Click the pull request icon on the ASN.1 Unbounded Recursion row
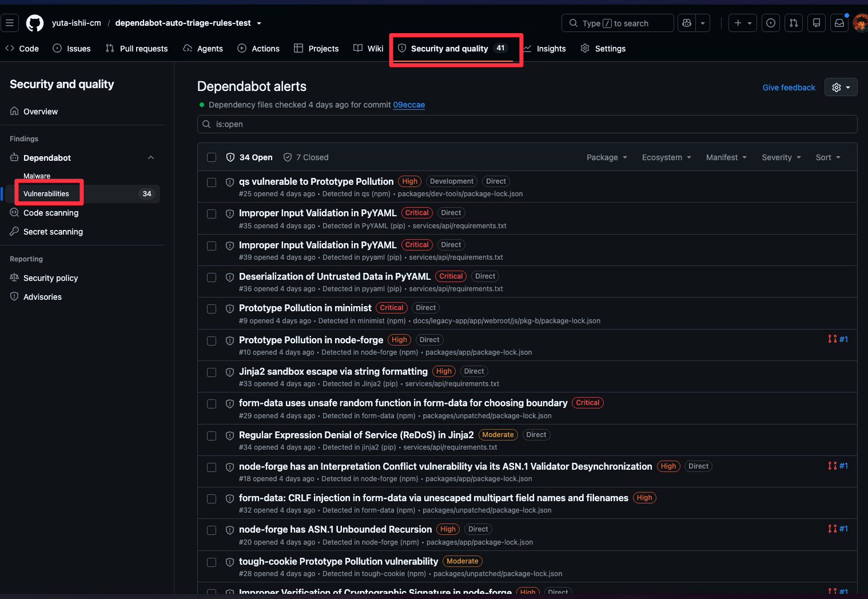Screen dimensions: 868x599 [x=833, y=529]
